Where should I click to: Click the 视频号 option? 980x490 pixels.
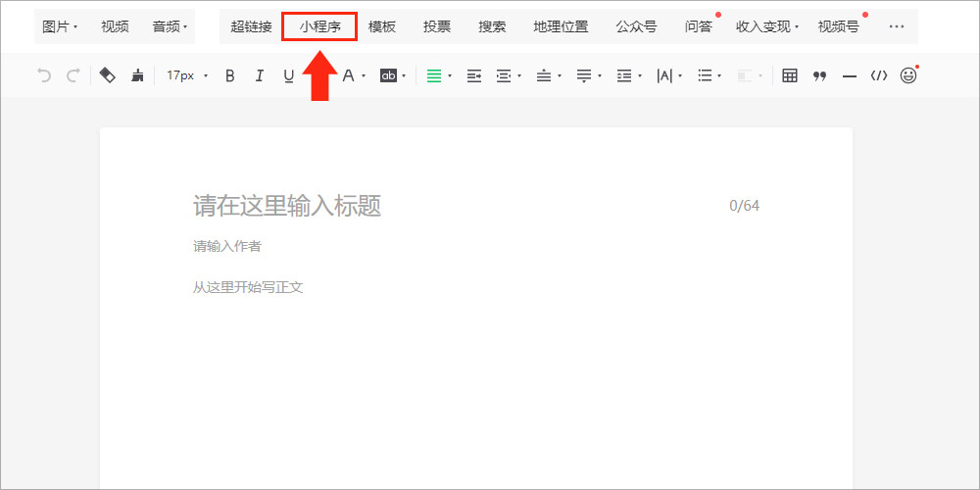838,26
